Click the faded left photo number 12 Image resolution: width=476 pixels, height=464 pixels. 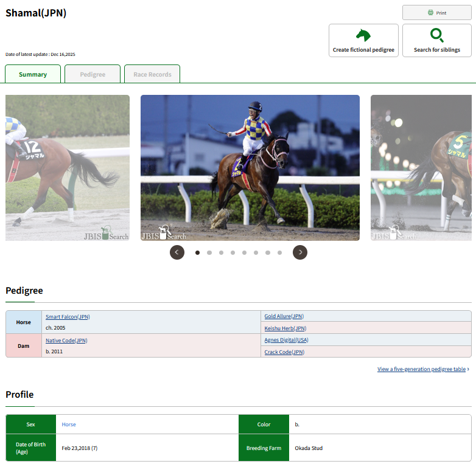[x=68, y=168]
